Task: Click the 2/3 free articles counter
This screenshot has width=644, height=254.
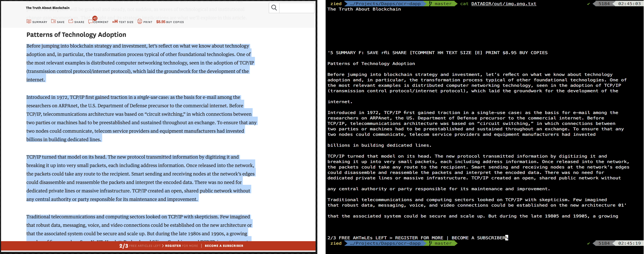Action: (123, 246)
